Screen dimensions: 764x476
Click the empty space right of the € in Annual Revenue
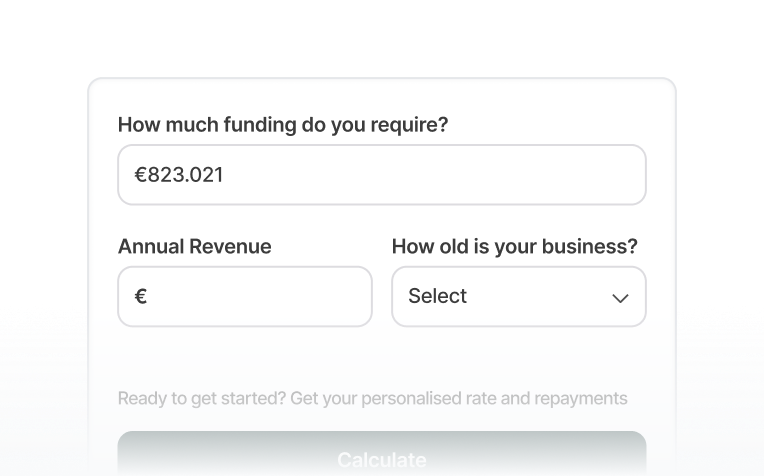[x=258, y=296]
